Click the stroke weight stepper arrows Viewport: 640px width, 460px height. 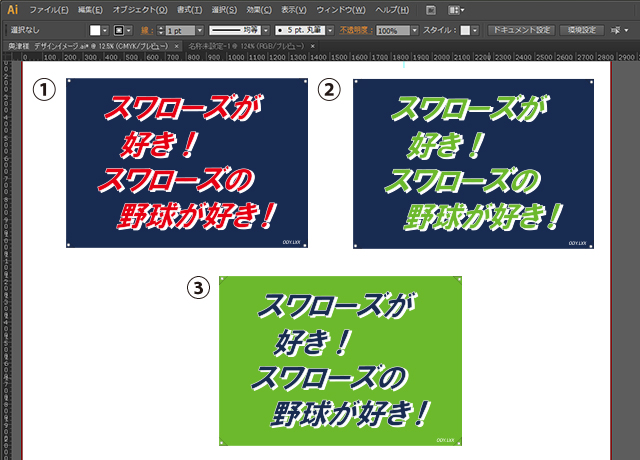160,30
